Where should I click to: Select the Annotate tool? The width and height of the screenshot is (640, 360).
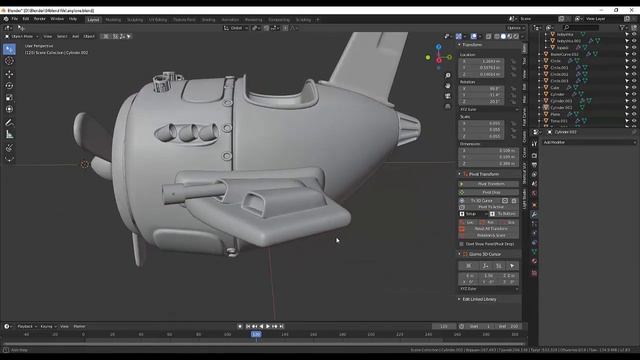9,123
